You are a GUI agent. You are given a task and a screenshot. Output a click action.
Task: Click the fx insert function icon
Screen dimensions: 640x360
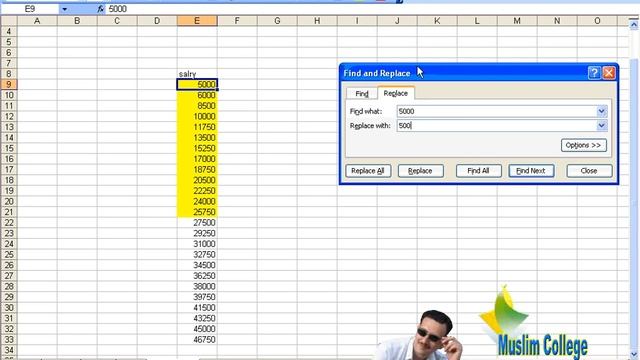point(100,9)
